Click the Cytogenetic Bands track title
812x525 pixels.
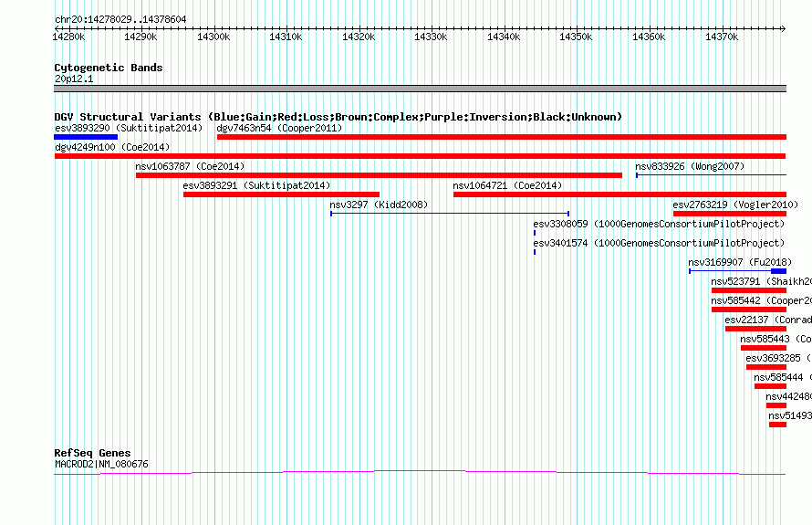click(x=109, y=68)
